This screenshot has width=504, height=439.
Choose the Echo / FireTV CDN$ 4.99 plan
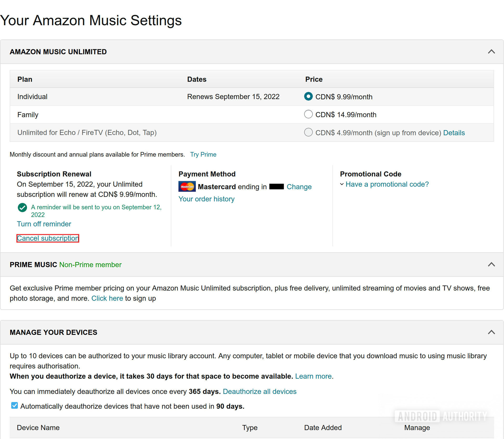(x=308, y=132)
